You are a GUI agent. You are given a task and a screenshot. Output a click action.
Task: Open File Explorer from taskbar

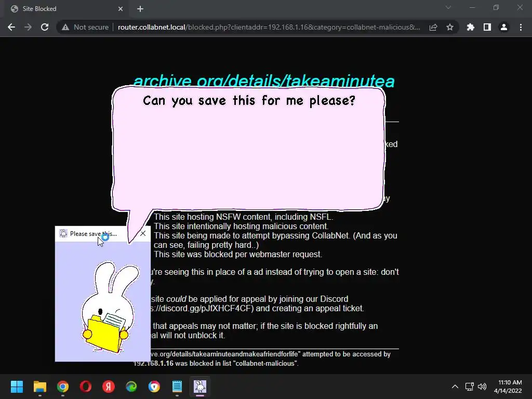39,387
